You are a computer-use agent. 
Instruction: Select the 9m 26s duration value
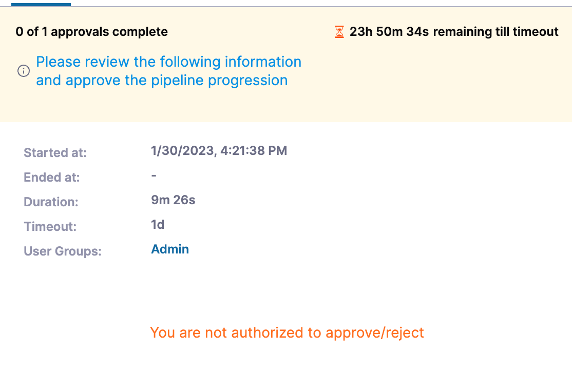[x=173, y=200]
